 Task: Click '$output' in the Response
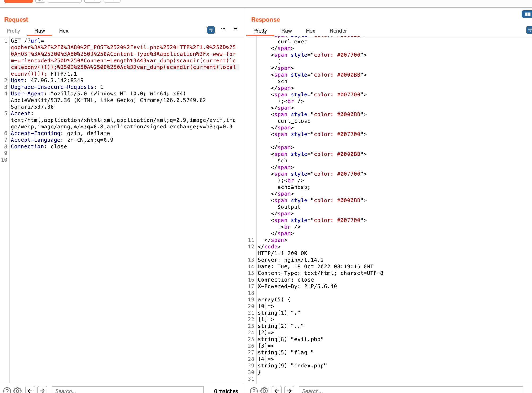tap(289, 207)
